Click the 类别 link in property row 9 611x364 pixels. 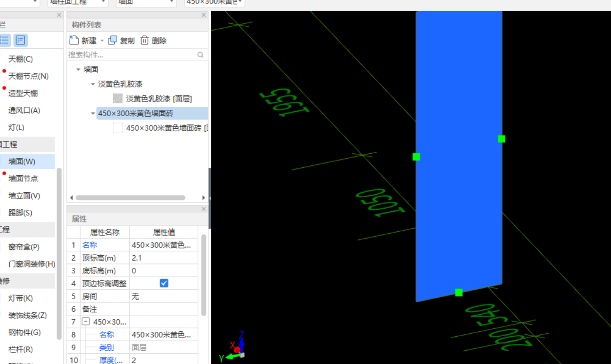[106, 347]
